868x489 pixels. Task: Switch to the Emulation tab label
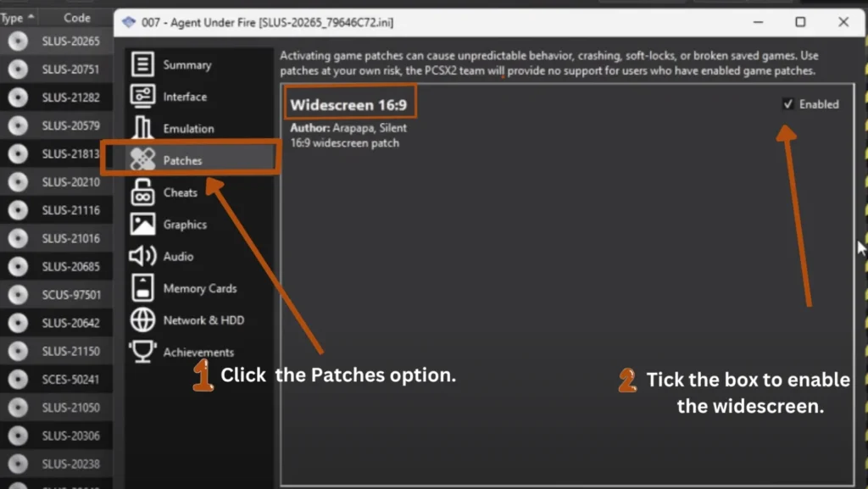(x=188, y=129)
